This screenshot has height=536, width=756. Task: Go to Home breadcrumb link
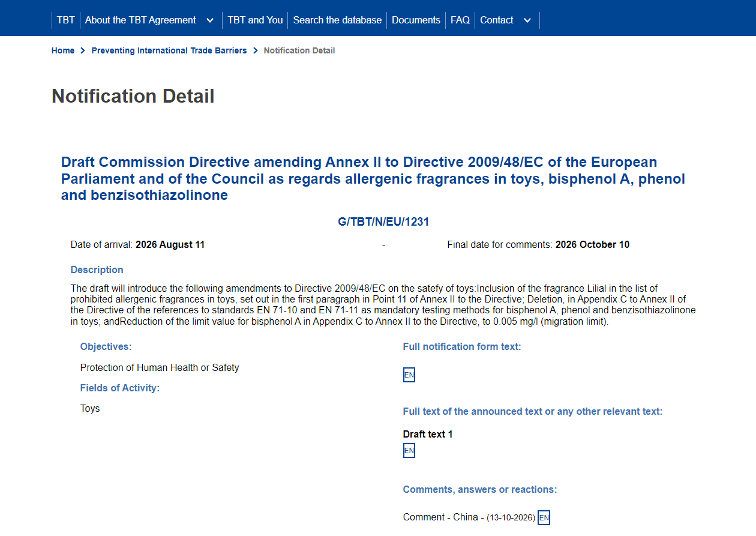(x=63, y=50)
